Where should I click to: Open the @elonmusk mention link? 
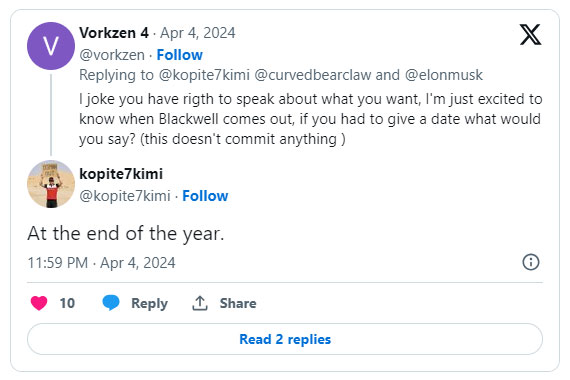(443, 75)
